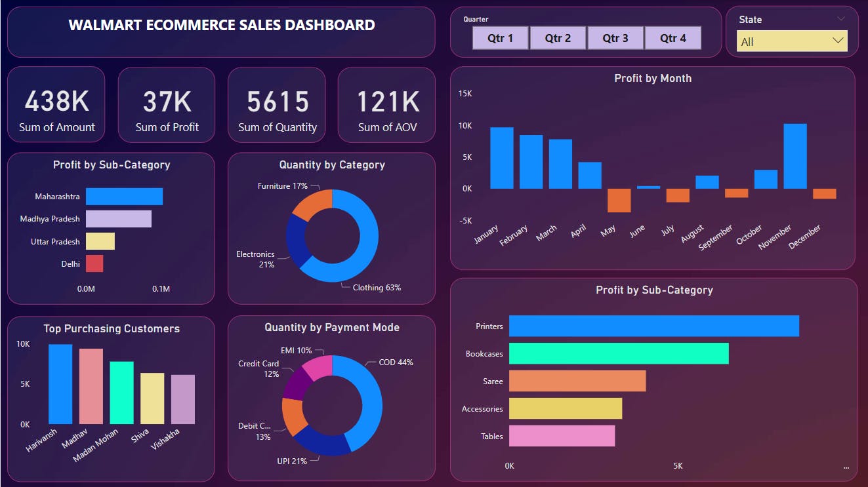Select the Madhya Pradesh bar
868x487 pixels.
119,219
